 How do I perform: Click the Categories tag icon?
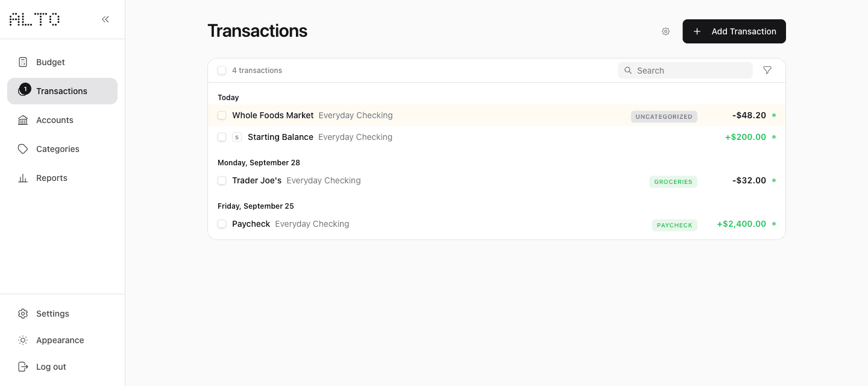click(23, 149)
